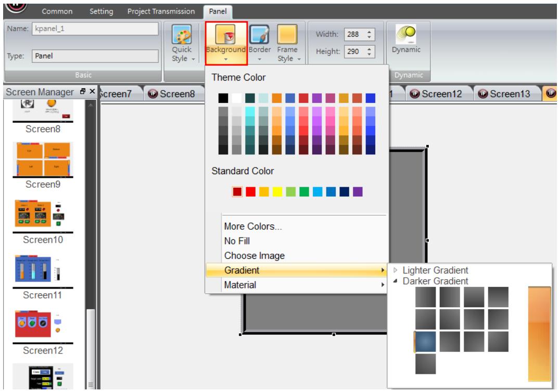Open the Material submenu arrow

click(x=383, y=285)
